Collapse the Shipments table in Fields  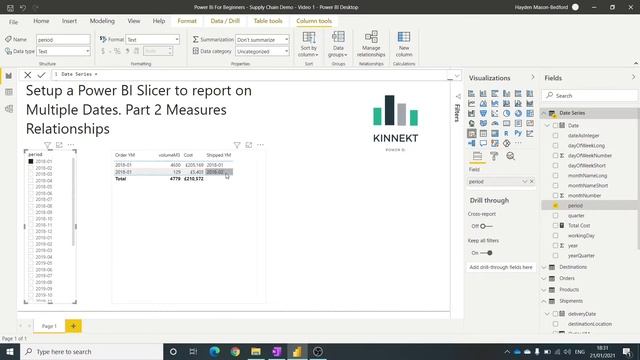click(x=544, y=301)
